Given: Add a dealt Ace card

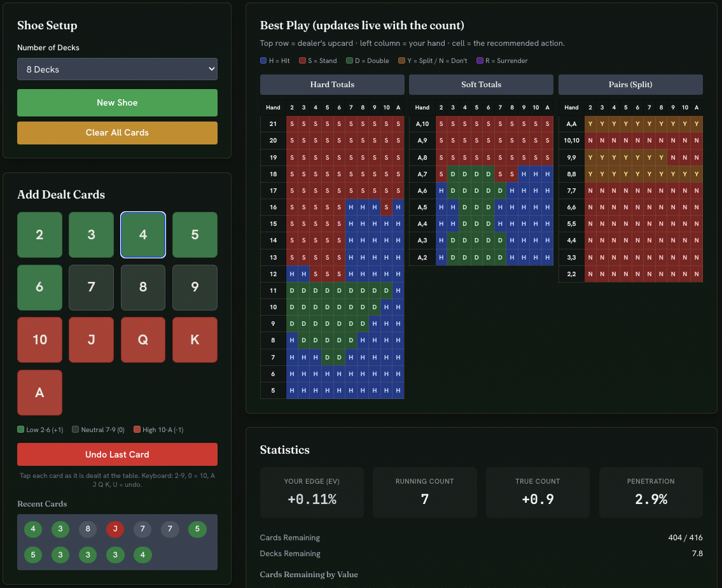Looking at the screenshot, I should point(39,392).
